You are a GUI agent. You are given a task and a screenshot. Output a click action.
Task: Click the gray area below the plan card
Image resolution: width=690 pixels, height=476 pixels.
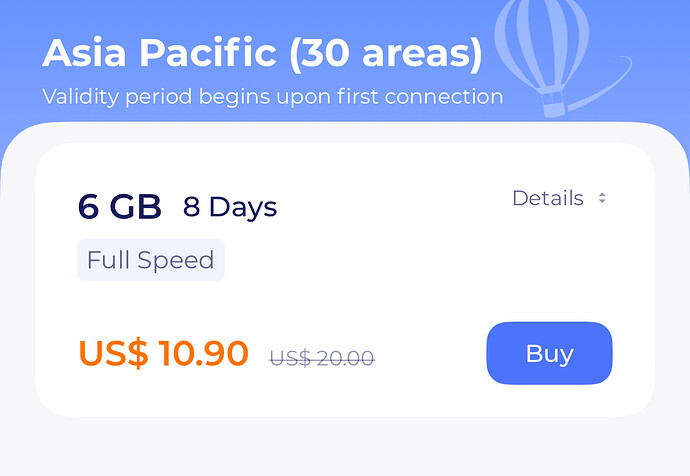pyautogui.click(x=345, y=448)
